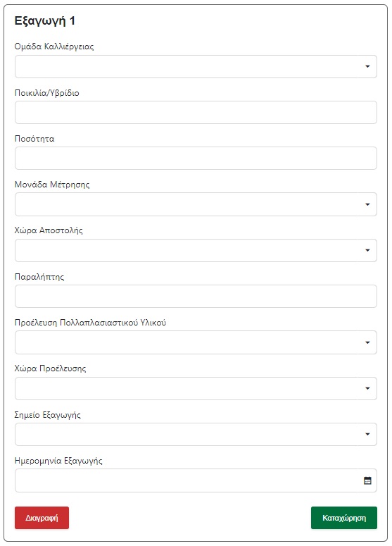
Task: Click the Μονάδα Μέτρησης label text
Action: (52, 185)
